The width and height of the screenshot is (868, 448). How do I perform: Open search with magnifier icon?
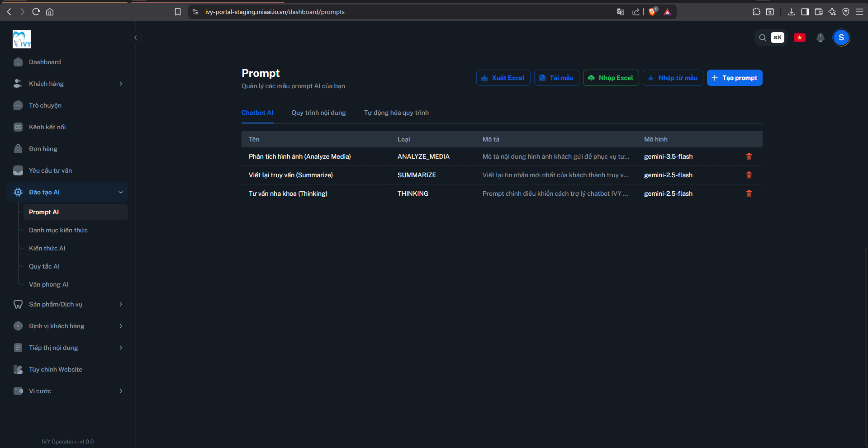tap(763, 38)
